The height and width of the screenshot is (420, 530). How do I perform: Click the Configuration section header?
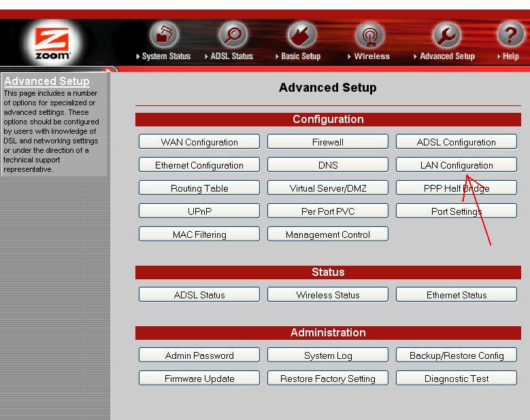(328, 120)
